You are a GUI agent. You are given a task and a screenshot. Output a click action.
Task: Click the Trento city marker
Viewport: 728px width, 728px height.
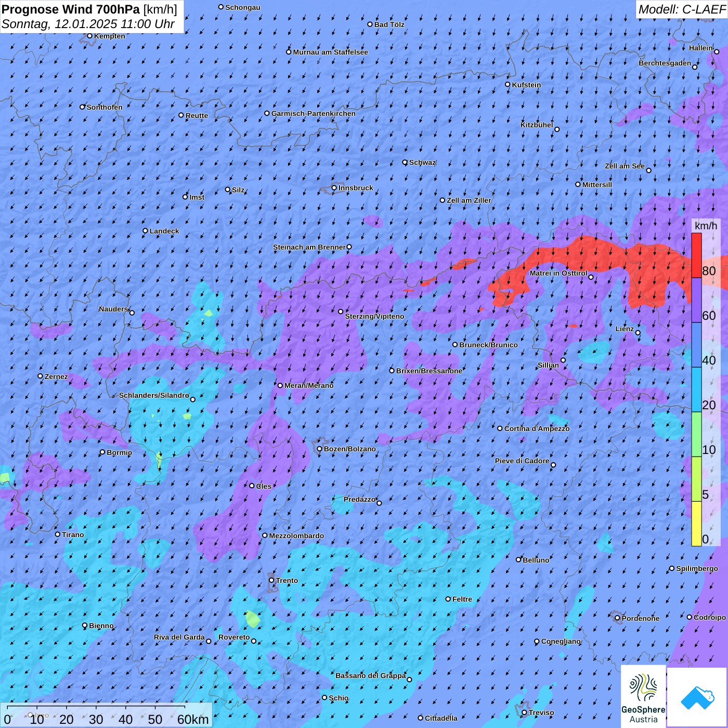tap(271, 580)
